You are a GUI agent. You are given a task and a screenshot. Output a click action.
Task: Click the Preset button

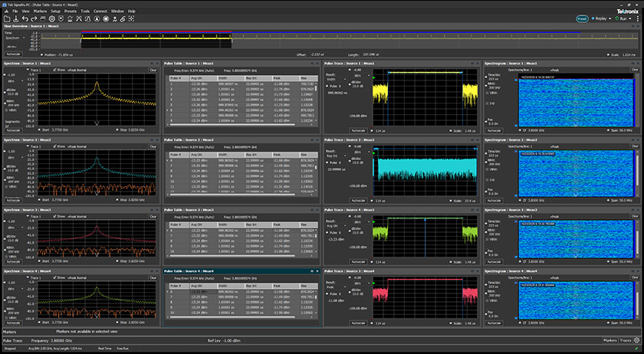[x=583, y=19]
